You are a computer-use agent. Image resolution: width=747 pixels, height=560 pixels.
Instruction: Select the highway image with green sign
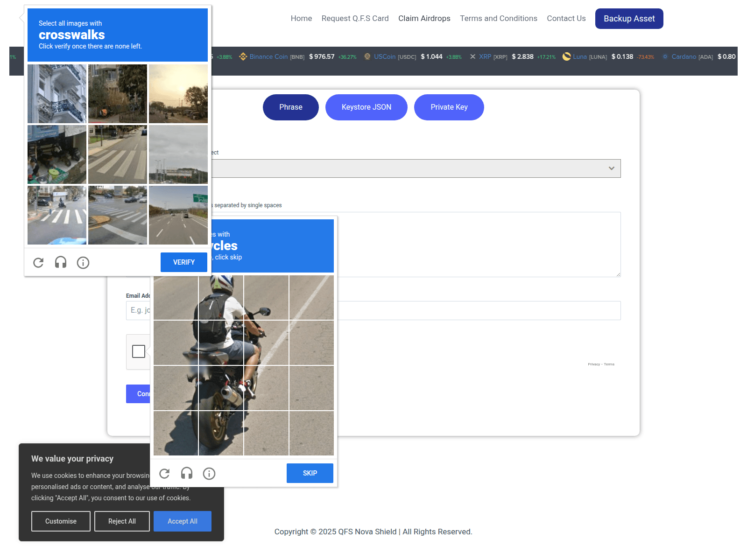tap(178, 215)
